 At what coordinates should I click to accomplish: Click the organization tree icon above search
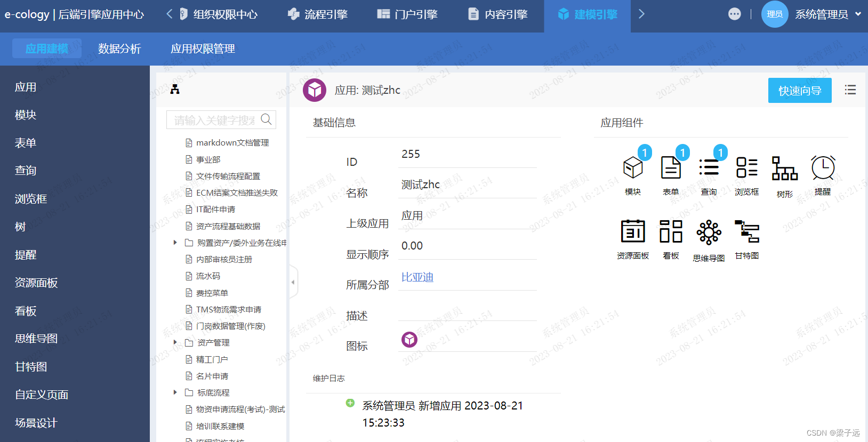point(175,90)
